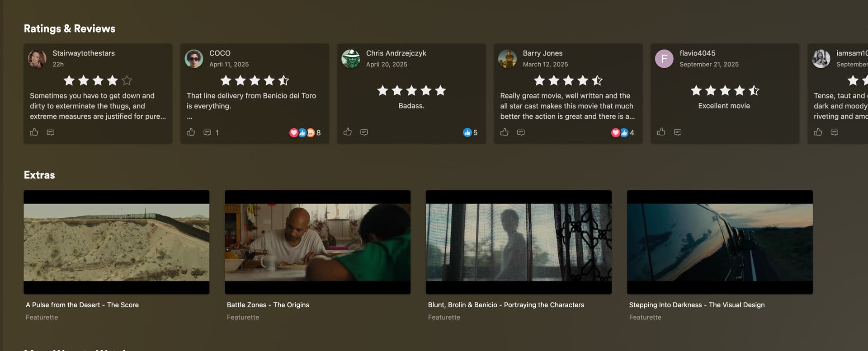Open comments on Barry Jones' review
This screenshot has height=351, width=868.
click(x=521, y=132)
